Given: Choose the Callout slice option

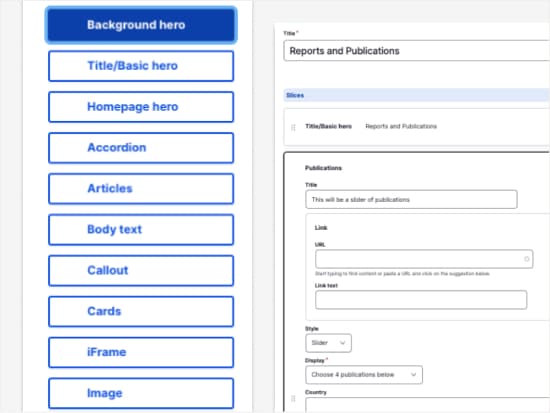Looking at the screenshot, I should click(141, 271).
